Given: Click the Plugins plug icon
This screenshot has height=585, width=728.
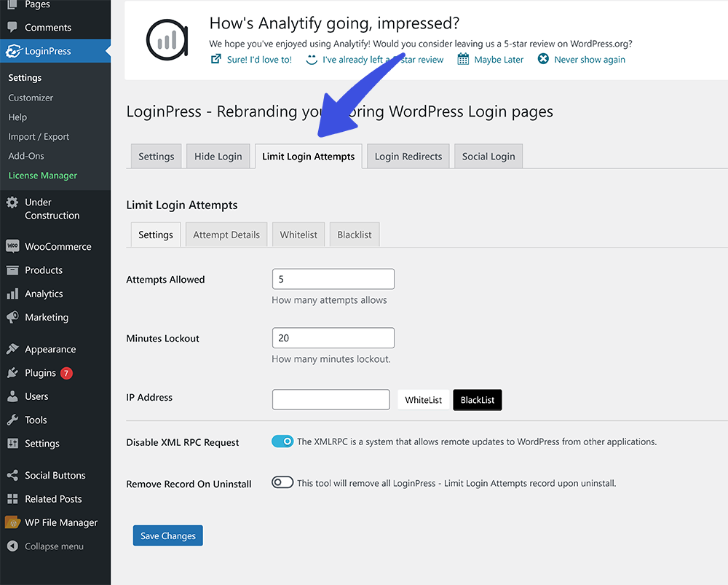Looking at the screenshot, I should point(12,373).
